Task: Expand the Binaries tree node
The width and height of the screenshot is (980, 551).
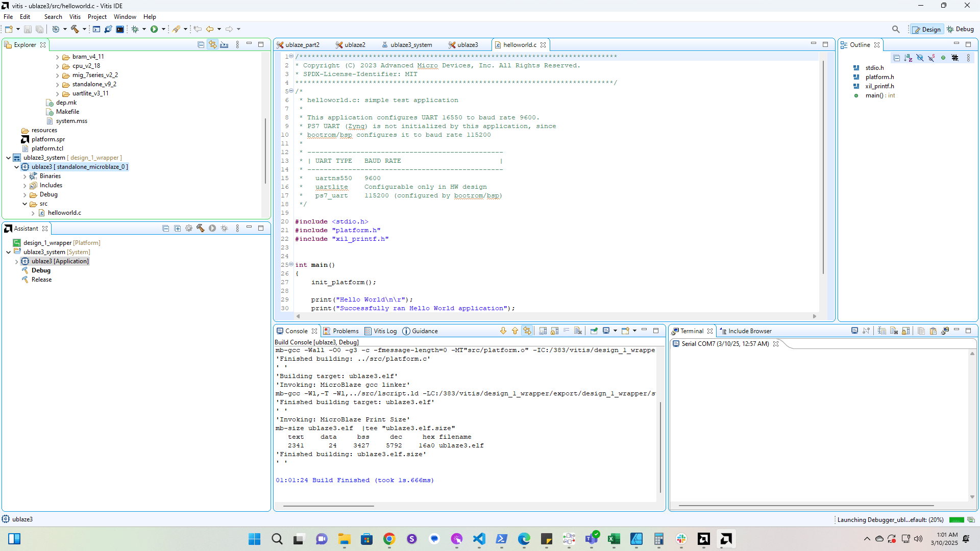Action: [24, 177]
